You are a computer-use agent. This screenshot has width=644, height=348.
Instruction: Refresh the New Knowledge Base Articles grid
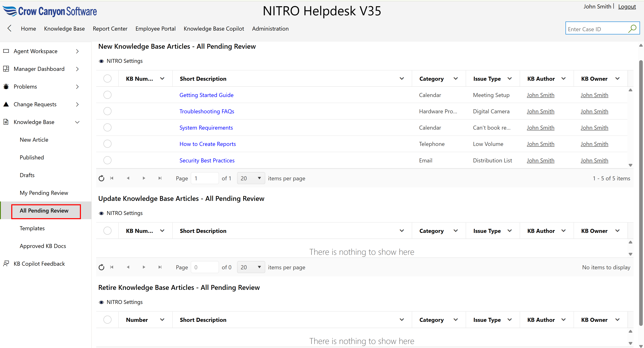coord(101,178)
